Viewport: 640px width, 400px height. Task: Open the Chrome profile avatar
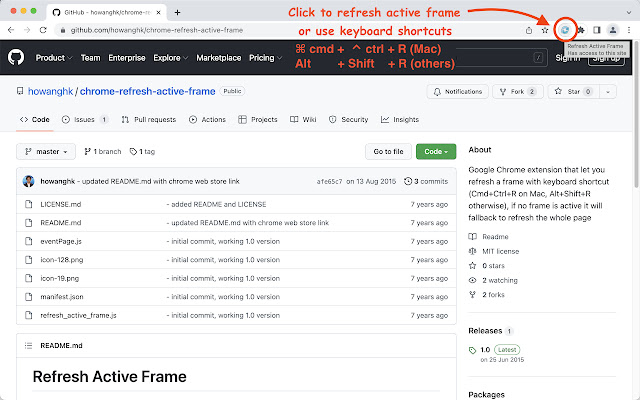pyautogui.click(x=613, y=30)
